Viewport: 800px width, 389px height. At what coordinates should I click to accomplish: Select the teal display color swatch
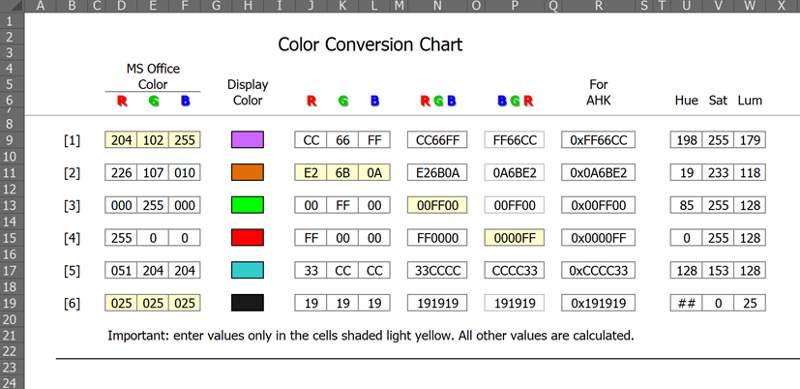tap(247, 271)
